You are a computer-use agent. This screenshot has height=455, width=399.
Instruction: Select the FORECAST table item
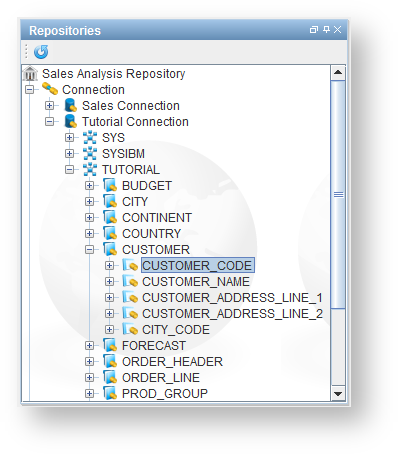[x=154, y=346]
